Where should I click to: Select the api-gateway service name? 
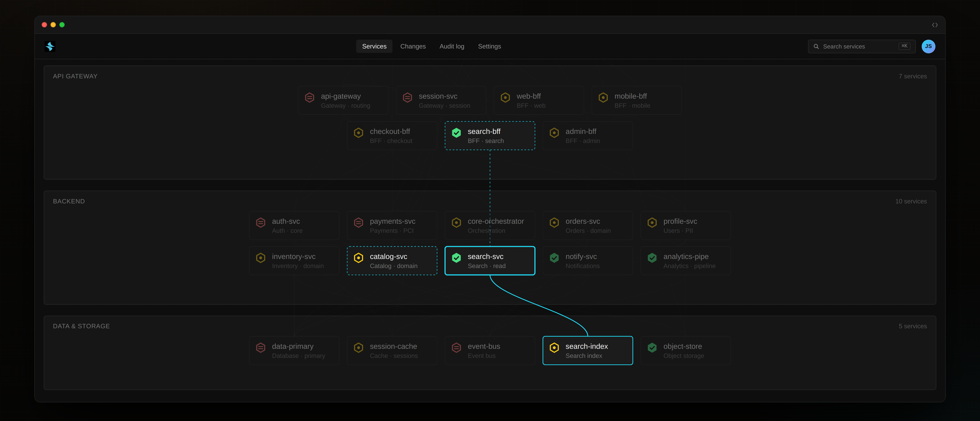[x=341, y=96]
